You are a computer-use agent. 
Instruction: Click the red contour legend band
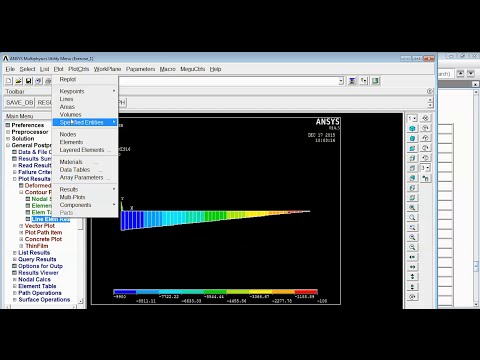pos(306,292)
